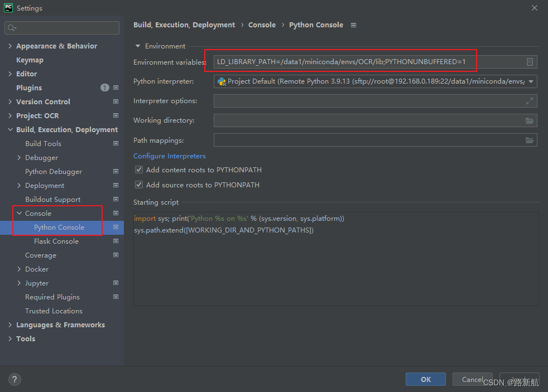548x392 pixels.
Task: Click the project-level icon beside Flask Console
Action: click(x=116, y=241)
